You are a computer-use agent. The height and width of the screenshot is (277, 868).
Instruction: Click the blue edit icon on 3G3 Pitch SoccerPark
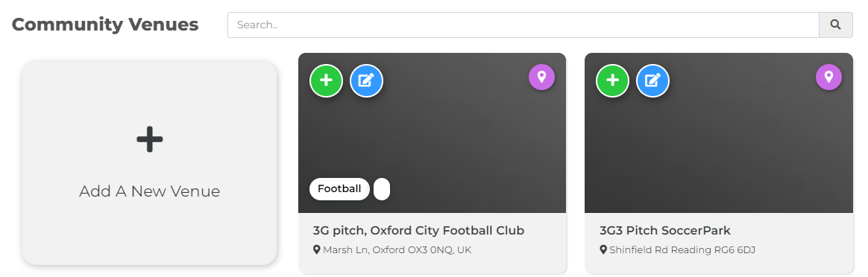click(x=652, y=80)
